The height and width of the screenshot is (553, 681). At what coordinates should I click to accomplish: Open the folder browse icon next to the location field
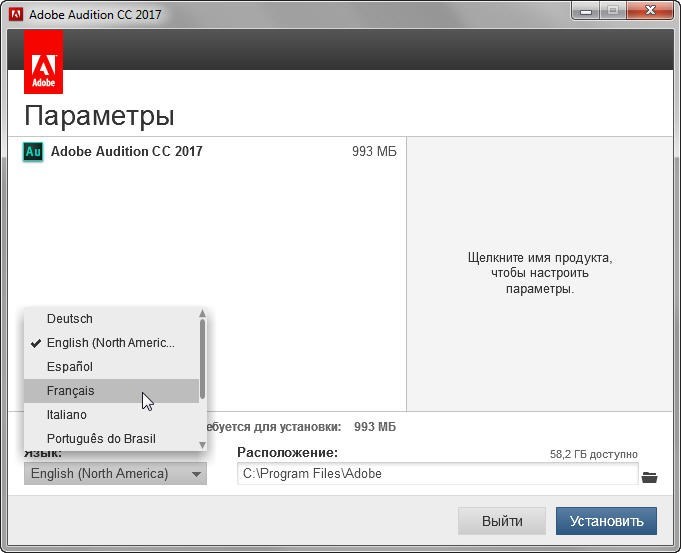point(649,477)
